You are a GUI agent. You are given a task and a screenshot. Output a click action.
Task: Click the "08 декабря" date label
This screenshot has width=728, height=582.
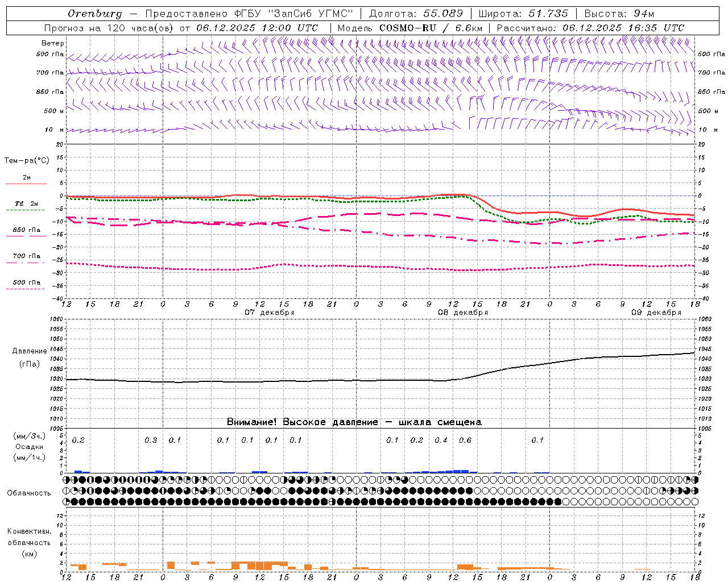(x=462, y=313)
